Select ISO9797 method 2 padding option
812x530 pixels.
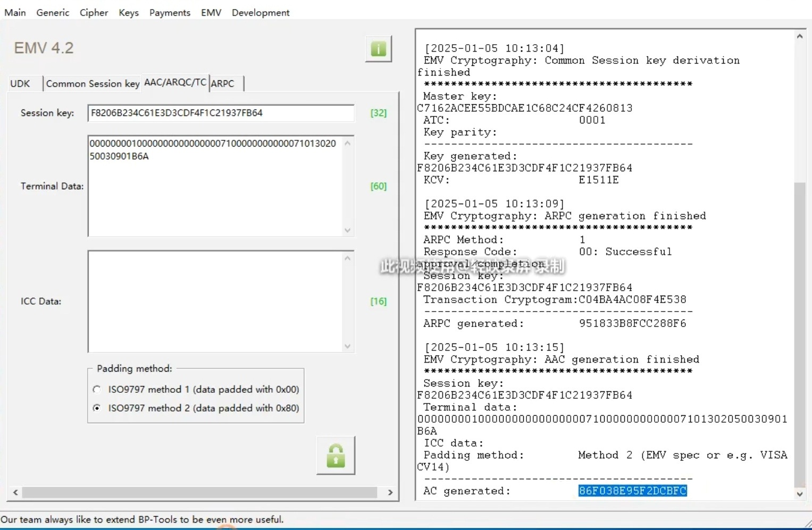[x=97, y=408]
